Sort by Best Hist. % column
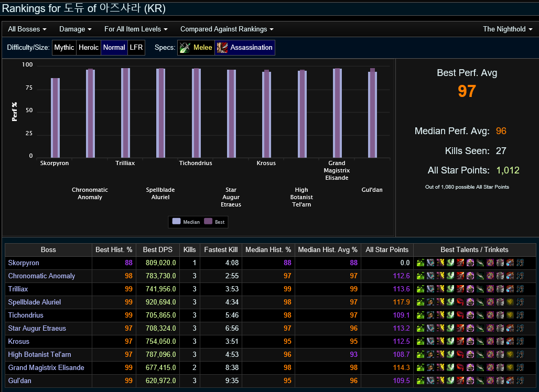539x392 pixels. point(114,250)
